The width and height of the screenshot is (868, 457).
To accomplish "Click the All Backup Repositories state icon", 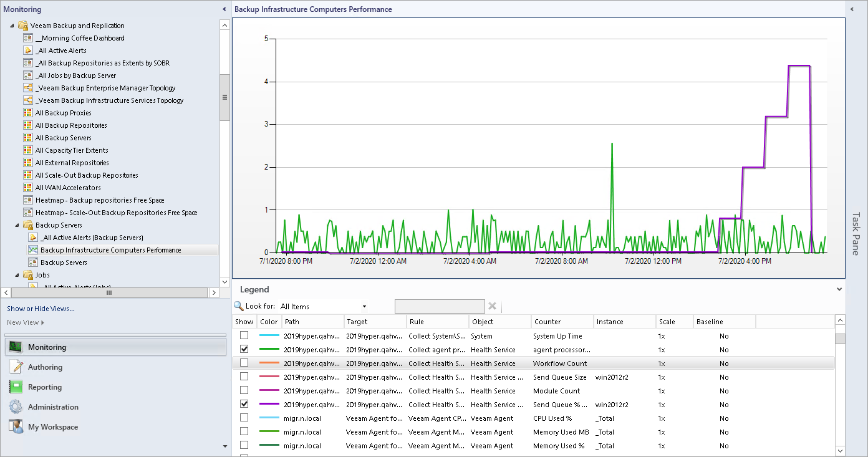I will click(28, 125).
